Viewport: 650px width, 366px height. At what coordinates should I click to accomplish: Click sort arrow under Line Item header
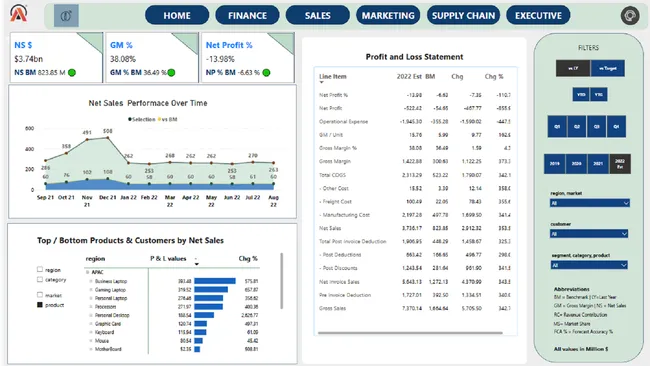[321, 82]
